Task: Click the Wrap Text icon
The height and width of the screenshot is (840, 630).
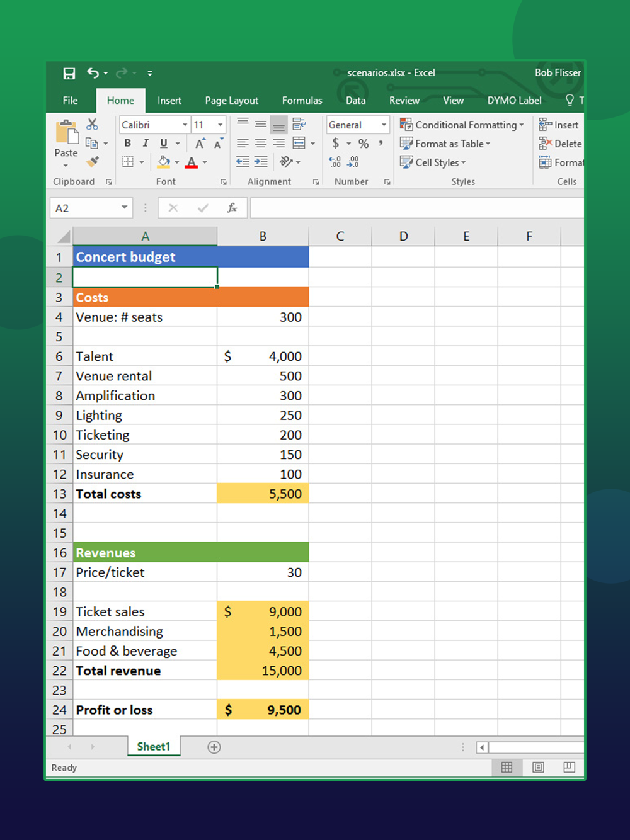Action: tap(299, 124)
